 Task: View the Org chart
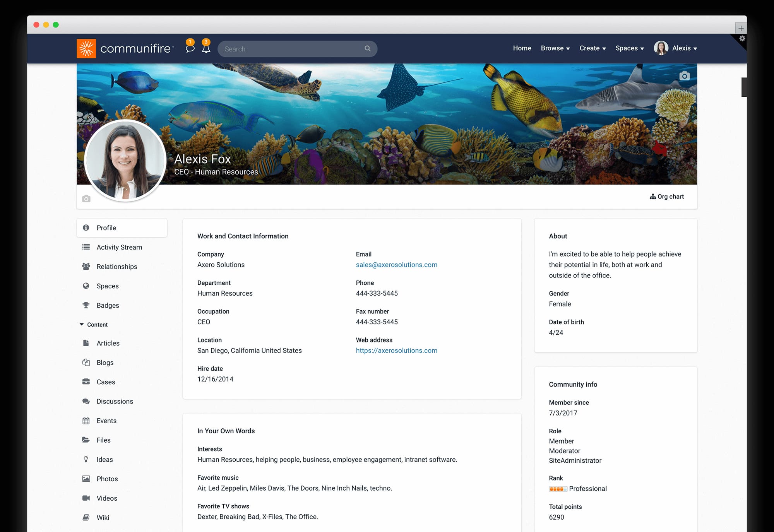point(666,197)
